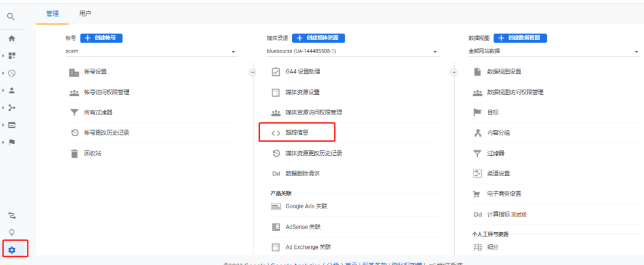The image size is (644, 265).
Task: Click the Admin gear icon in sidebar
Action: click(x=12, y=249)
